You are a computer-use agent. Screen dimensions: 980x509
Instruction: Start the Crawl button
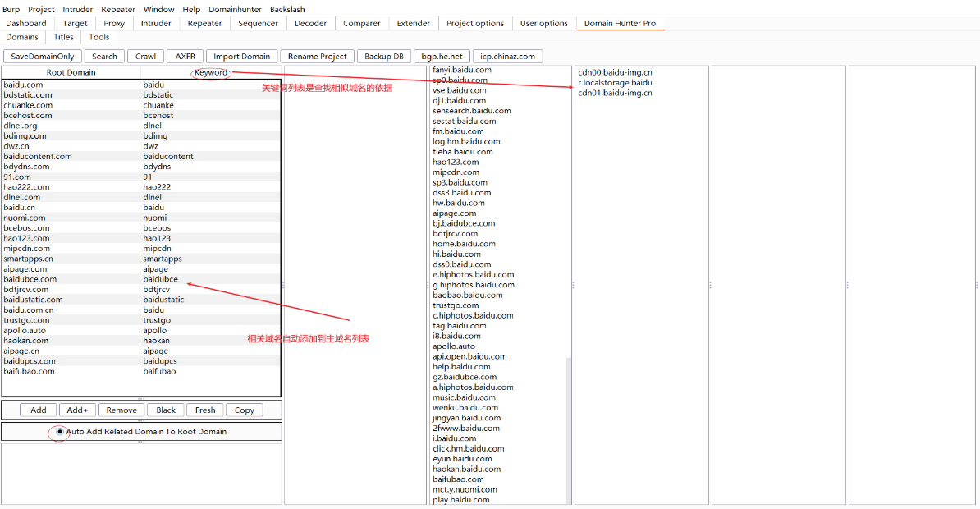click(145, 57)
